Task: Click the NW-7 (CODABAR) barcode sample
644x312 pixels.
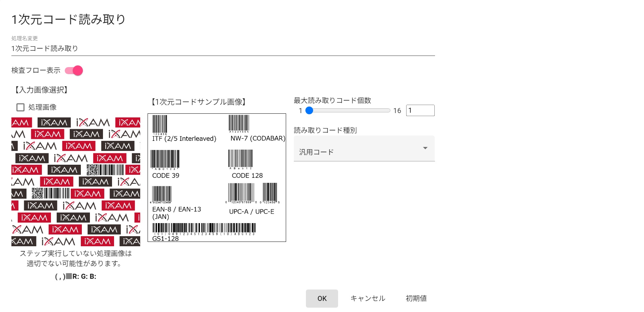Action: (x=239, y=123)
